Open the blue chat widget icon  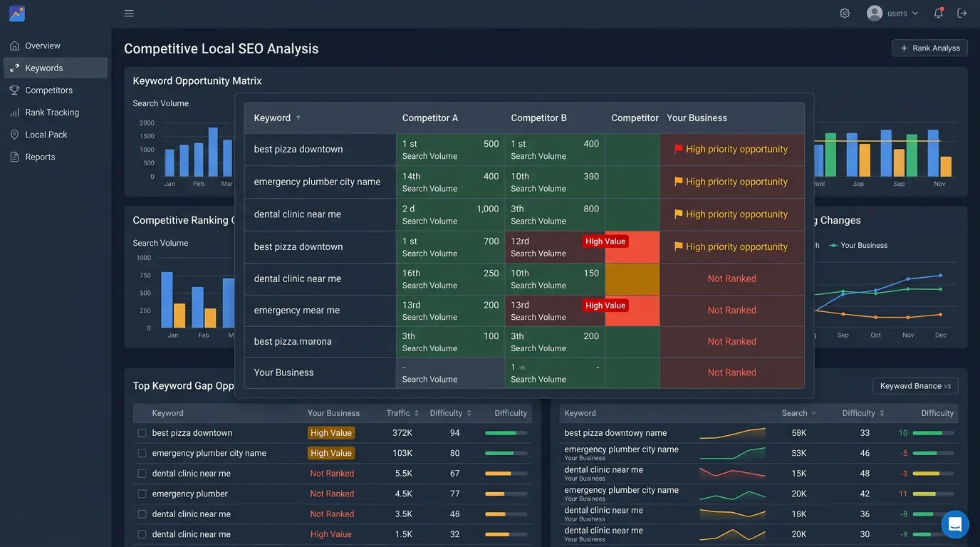pyautogui.click(x=955, y=525)
